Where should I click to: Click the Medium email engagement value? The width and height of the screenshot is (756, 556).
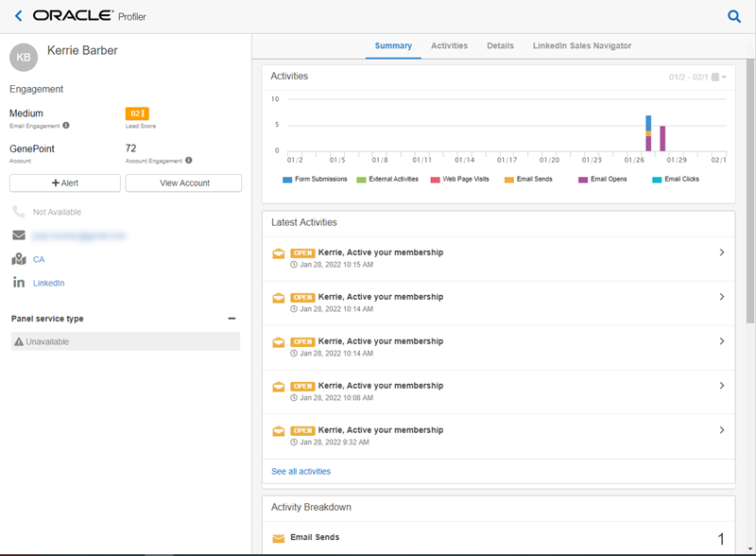pos(26,113)
